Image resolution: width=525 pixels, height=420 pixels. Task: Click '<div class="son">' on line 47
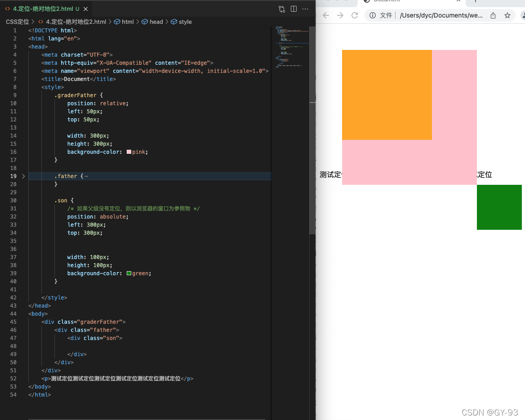95,338
